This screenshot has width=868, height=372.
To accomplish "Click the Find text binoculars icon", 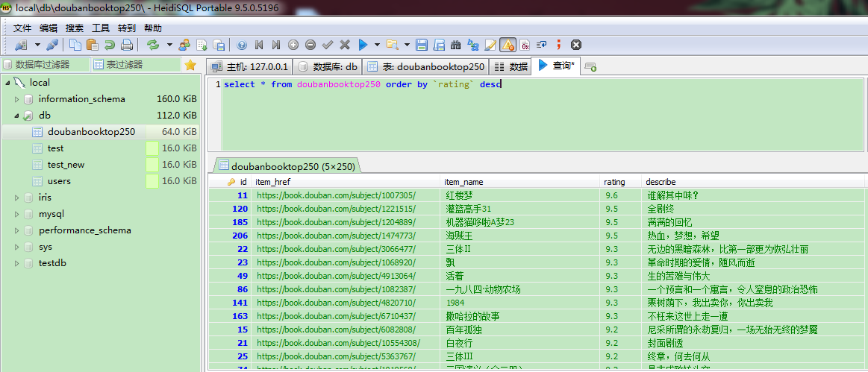I will (456, 45).
